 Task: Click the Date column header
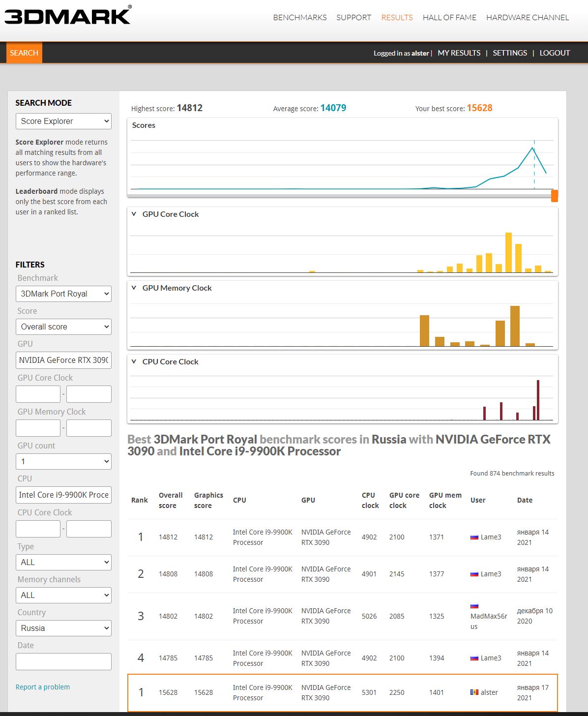525,500
